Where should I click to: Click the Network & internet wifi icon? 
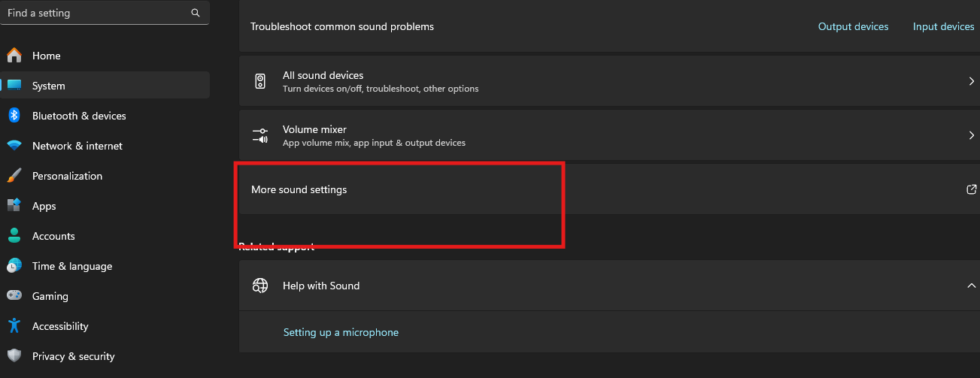pos(14,146)
